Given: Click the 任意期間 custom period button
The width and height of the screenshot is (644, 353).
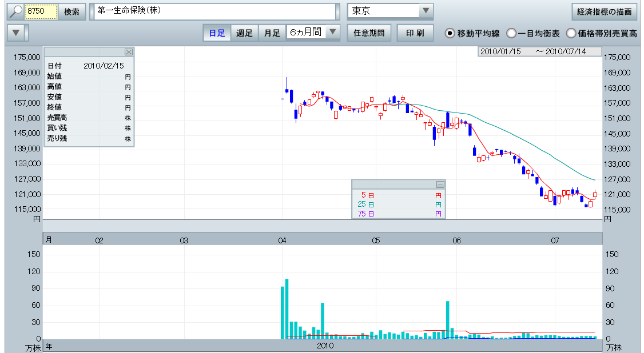Looking at the screenshot, I should [369, 33].
